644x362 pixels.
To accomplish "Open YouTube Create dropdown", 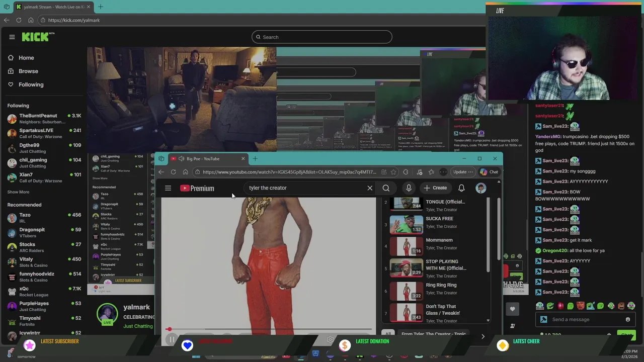I will [x=435, y=188].
